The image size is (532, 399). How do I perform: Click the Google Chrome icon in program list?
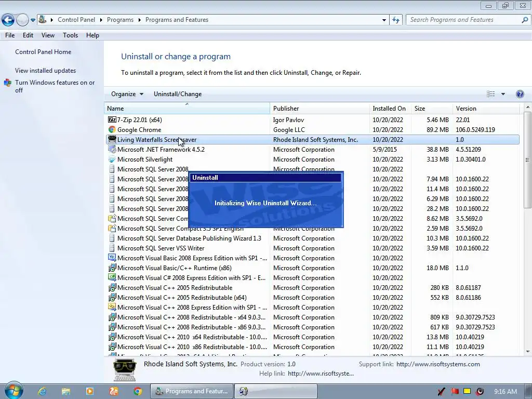pyautogui.click(x=112, y=129)
